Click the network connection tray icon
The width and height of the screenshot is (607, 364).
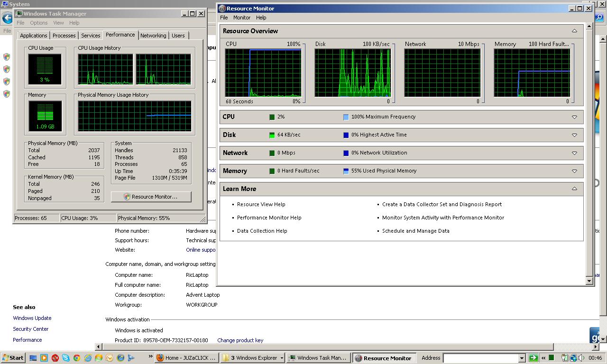pos(573,358)
